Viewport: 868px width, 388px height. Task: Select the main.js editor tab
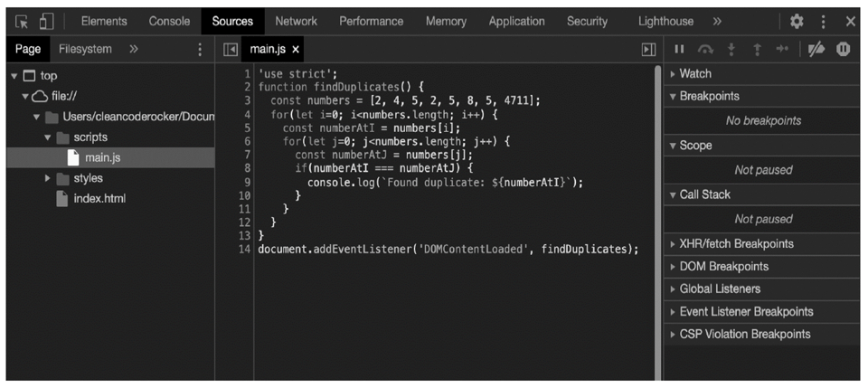pos(268,49)
